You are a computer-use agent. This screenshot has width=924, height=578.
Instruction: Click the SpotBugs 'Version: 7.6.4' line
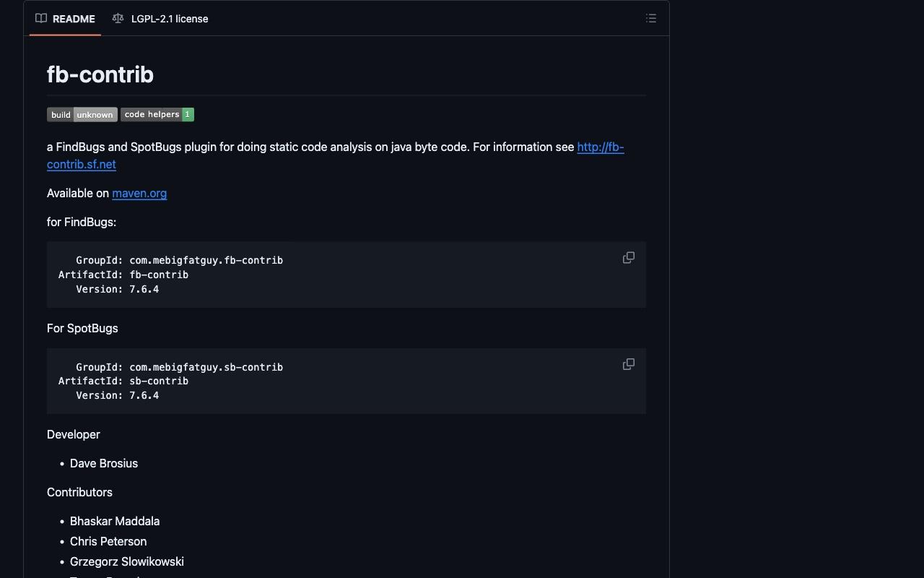(x=118, y=395)
